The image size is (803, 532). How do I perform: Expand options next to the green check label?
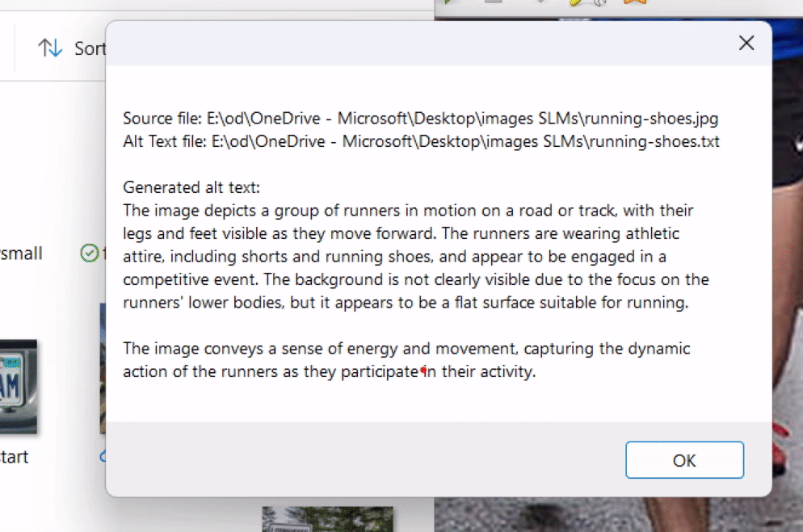pos(103,253)
